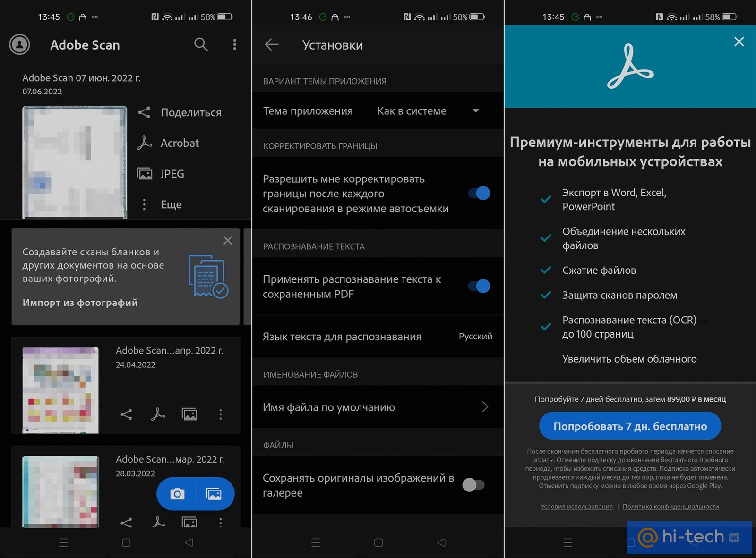
Task: Open the 28.03.2022 scan in Acrobat
Action: pyautogui.click(x=158, y=522)
